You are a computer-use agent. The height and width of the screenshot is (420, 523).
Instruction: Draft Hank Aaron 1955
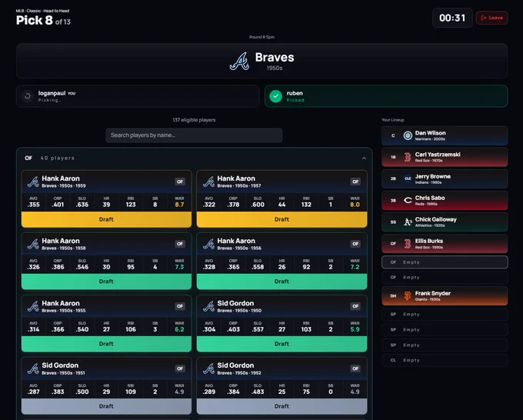coord(106,344)
